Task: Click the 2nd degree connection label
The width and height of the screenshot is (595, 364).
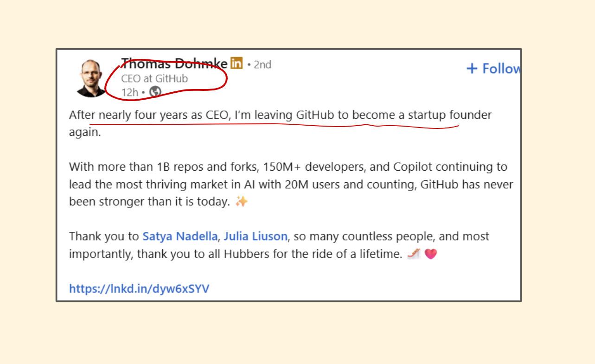Action: [x=262, y=64]
